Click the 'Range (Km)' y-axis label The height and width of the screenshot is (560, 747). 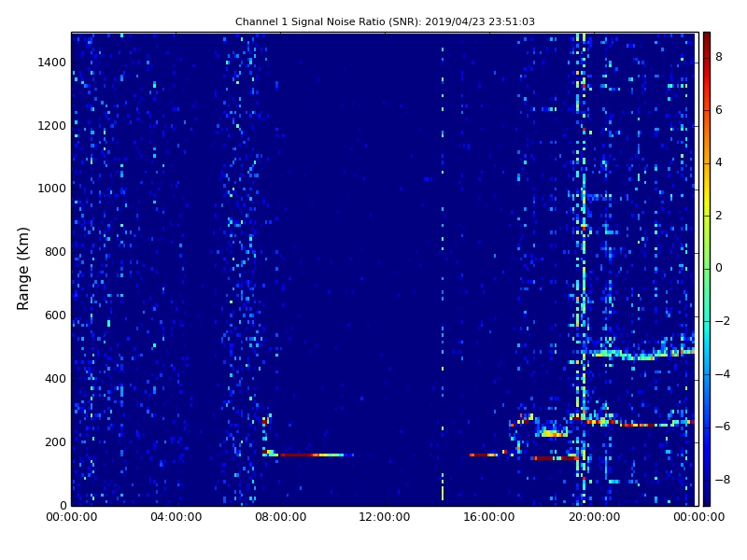22,269
